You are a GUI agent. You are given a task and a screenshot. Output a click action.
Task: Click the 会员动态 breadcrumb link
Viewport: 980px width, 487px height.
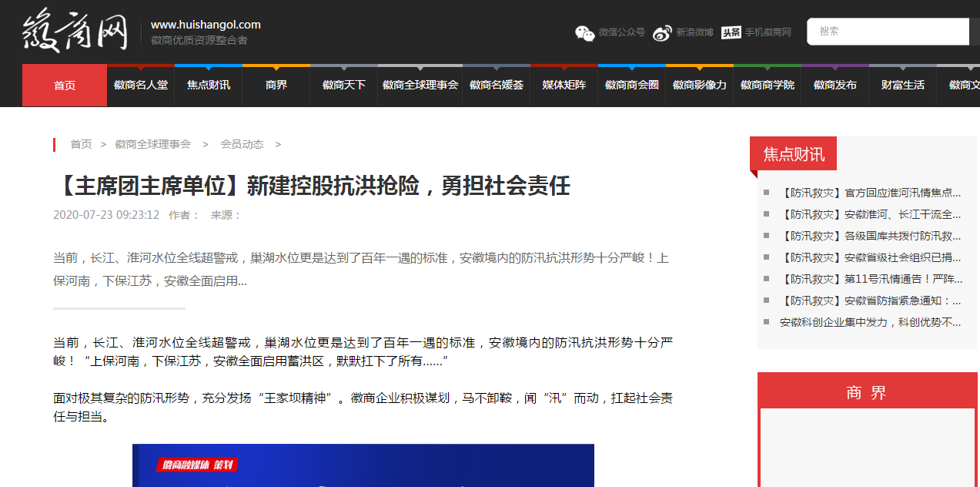tap(242, 144)
